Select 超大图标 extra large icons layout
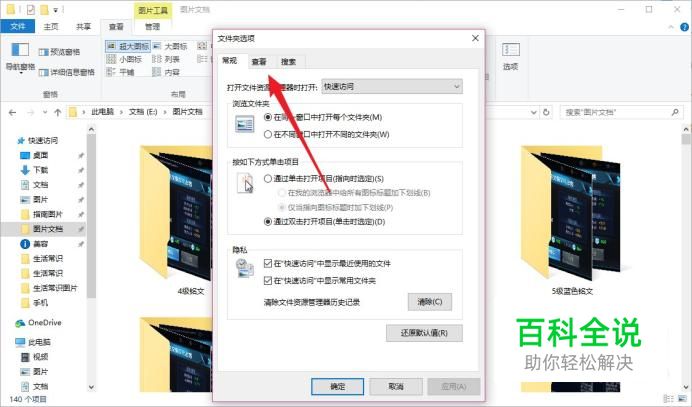This screenshot has width=692, height=407. pos(128,46)
